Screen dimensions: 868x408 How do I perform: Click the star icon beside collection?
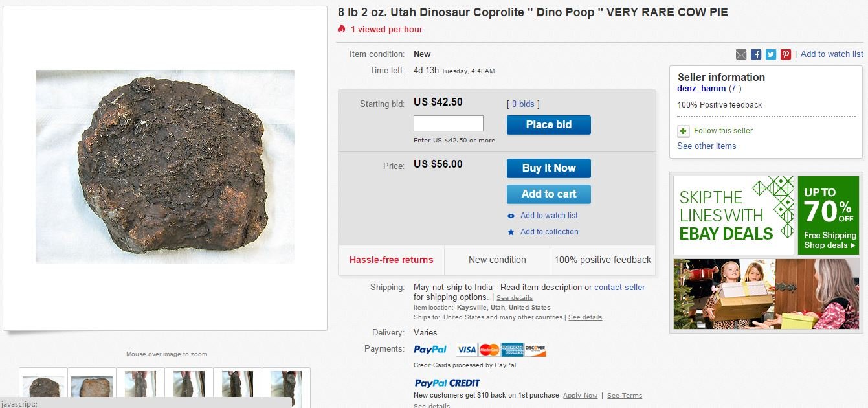coord(511,232)
